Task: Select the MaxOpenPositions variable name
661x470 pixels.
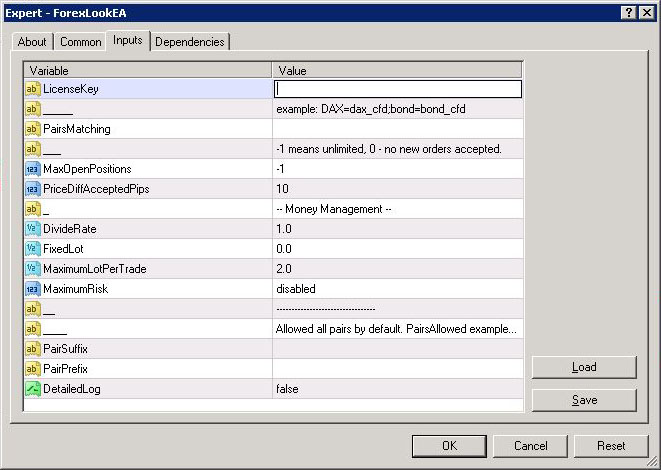Action: 87,169
